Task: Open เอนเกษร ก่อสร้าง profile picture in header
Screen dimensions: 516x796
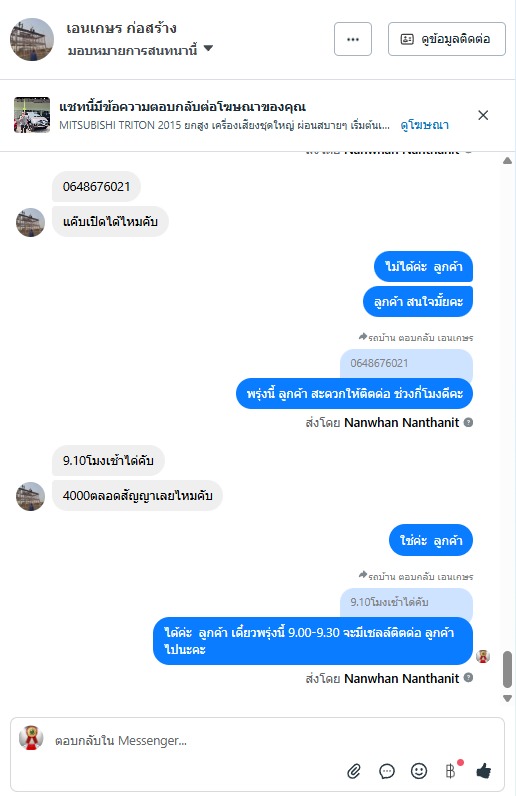Action: pyautogui.click(x=32, y=40)
